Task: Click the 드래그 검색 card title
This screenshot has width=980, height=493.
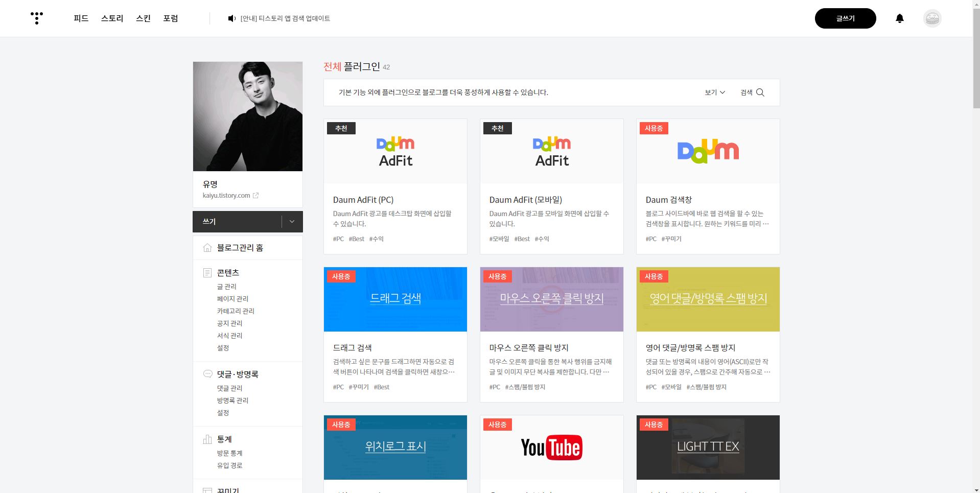Action: point(353,347)
